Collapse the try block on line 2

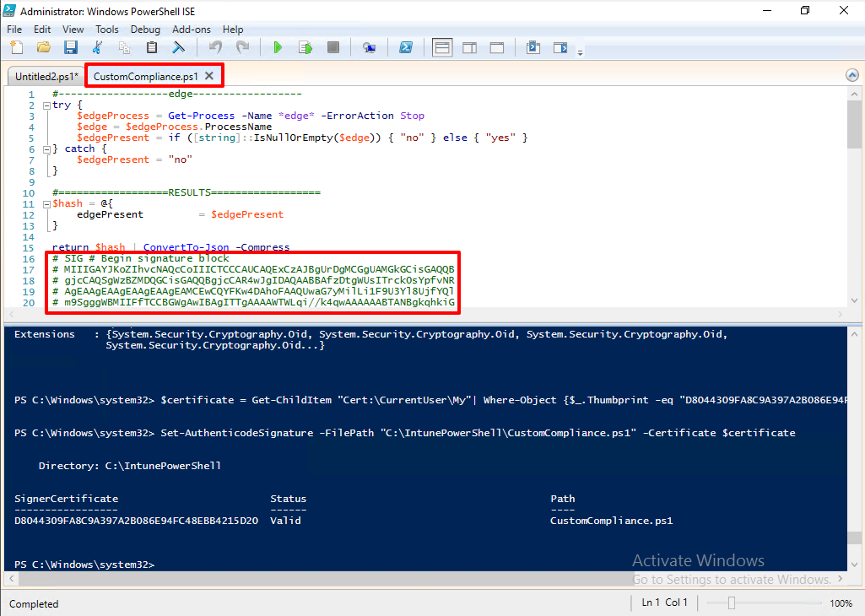pyautogui.click(x=47, y=105)
